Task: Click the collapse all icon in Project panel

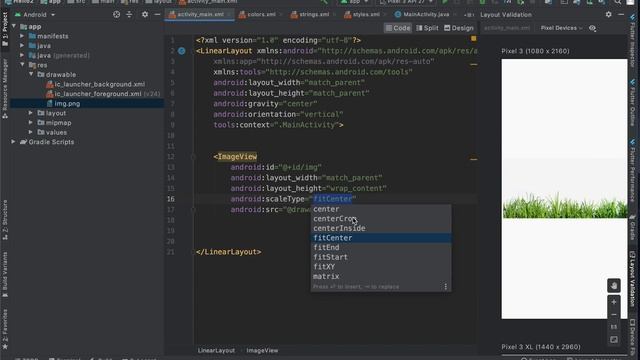Action: [x=129, y=15]
